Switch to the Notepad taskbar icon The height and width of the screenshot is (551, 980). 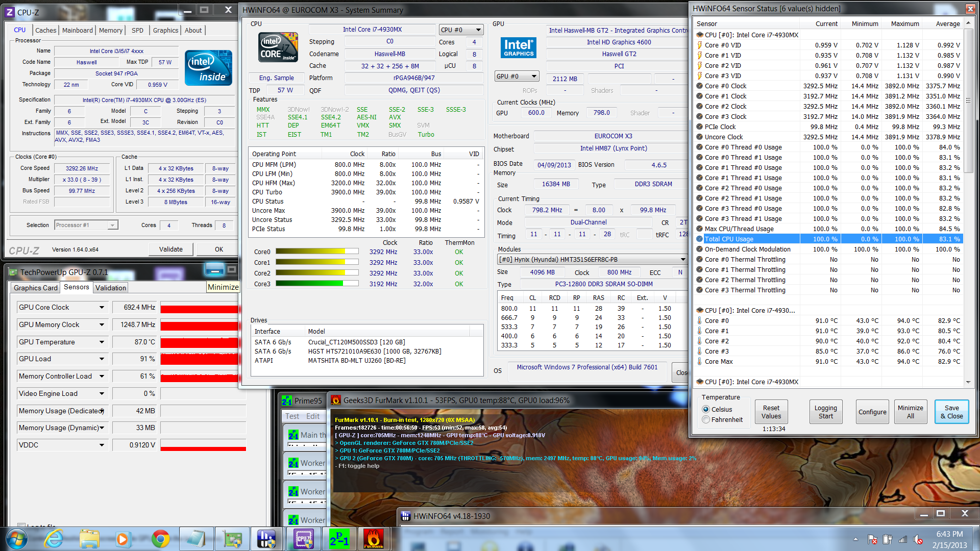coord(196,539)
